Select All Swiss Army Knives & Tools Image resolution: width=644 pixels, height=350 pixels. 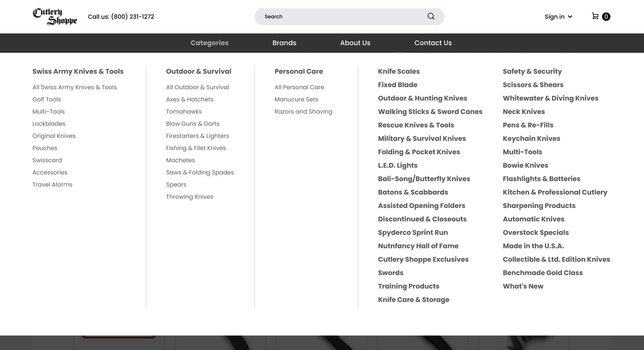click(75, 87)
